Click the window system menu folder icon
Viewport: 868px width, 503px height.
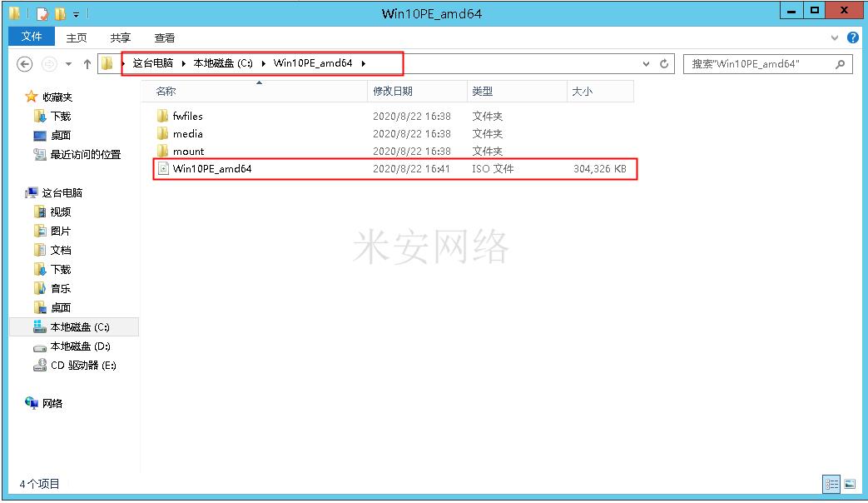click(15, 12)
